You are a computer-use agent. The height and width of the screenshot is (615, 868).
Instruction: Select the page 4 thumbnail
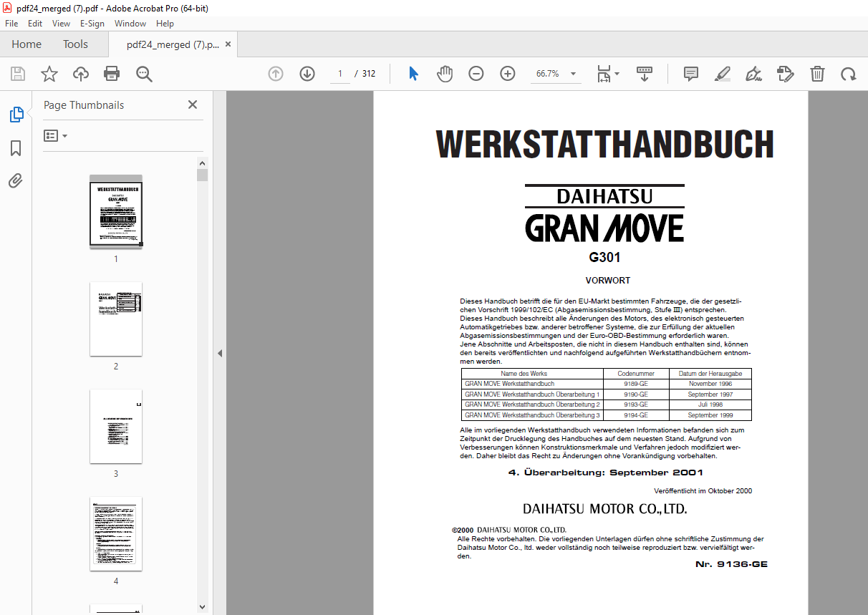[116, 534]
